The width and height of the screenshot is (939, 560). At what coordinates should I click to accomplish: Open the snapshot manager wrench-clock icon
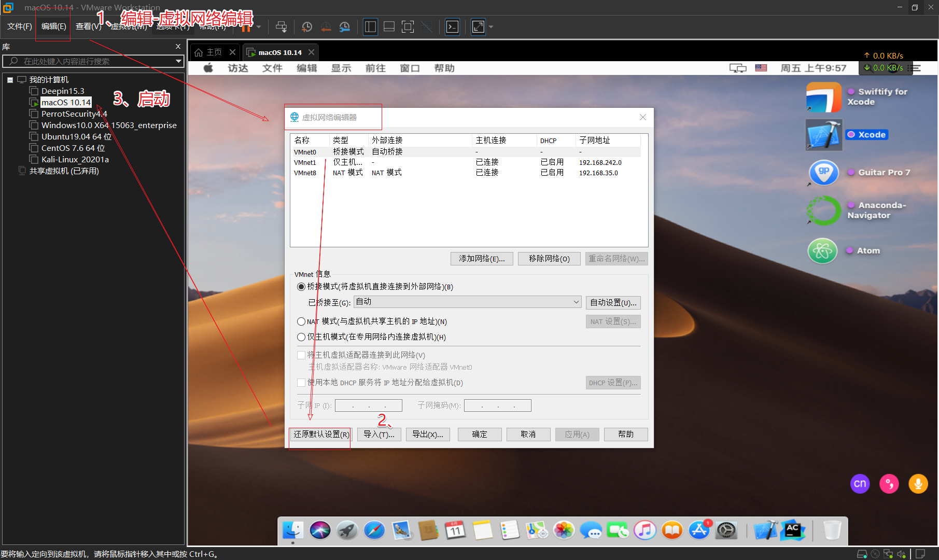tap(345, 26)
